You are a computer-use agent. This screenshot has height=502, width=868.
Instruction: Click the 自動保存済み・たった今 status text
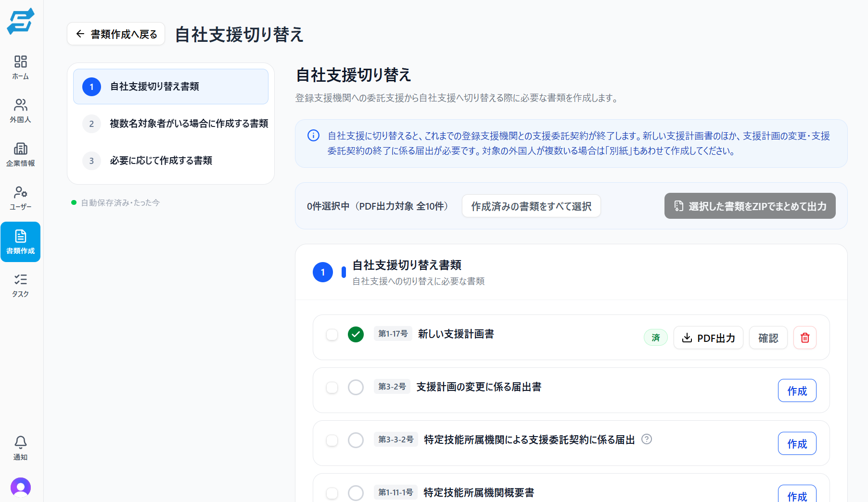coord(120,202)
